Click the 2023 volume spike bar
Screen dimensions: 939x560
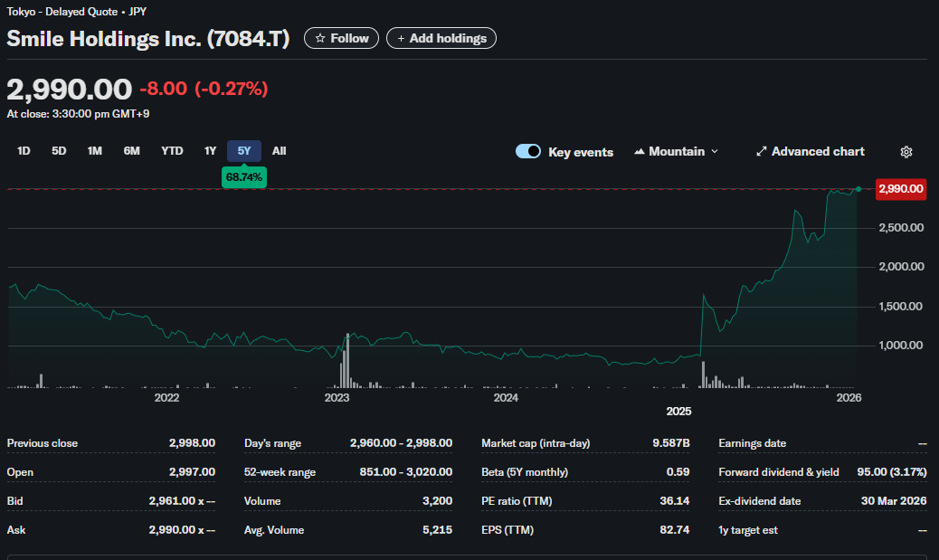click(347, 361)
